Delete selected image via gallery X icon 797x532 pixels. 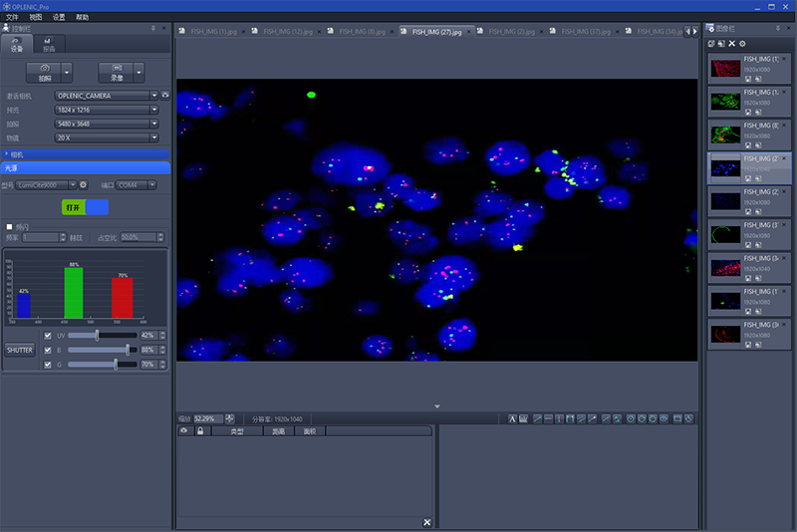pos(732,44)
